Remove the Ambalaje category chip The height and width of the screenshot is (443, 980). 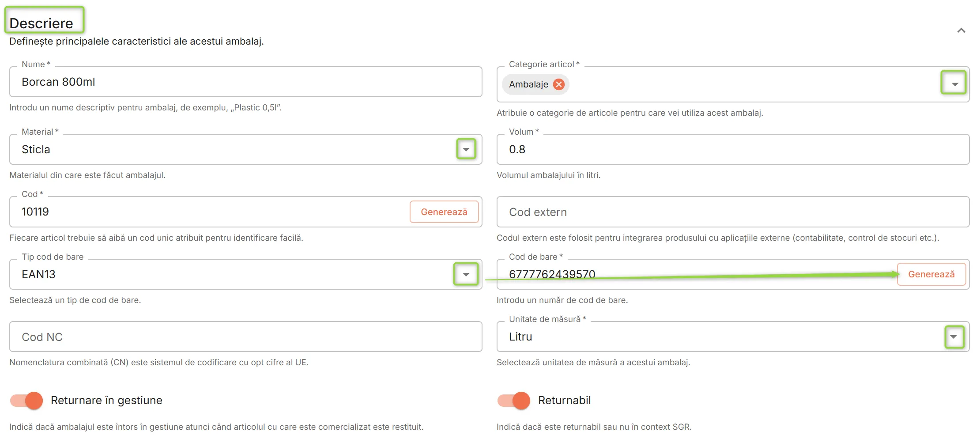pyautogui.click(x=559, y=84)
